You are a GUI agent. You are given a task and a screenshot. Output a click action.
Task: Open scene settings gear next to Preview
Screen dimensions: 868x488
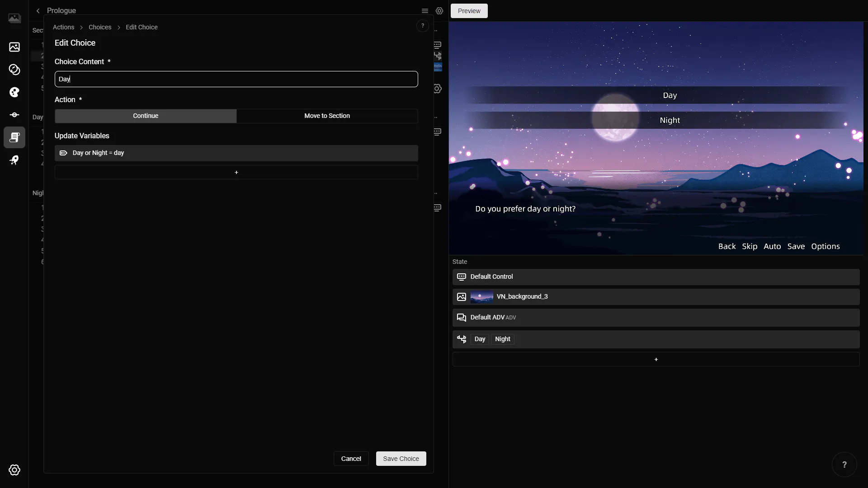click(439, 11)
